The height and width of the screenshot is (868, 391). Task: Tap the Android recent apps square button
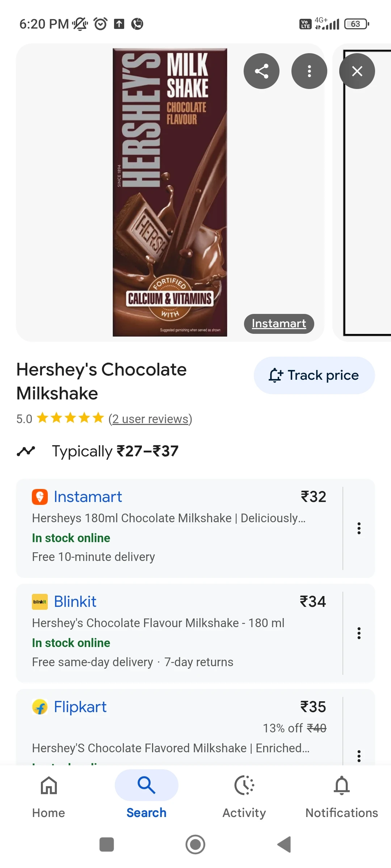(107, 844)
